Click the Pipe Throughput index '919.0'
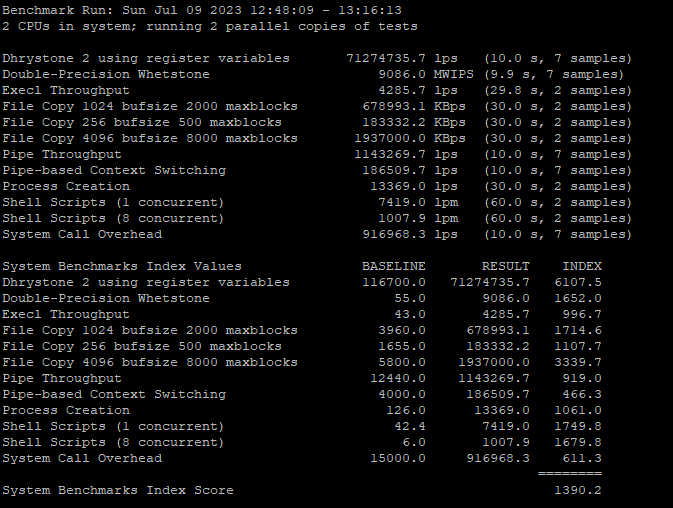This screenshot has height=508, width=673. tap(582, 378)
